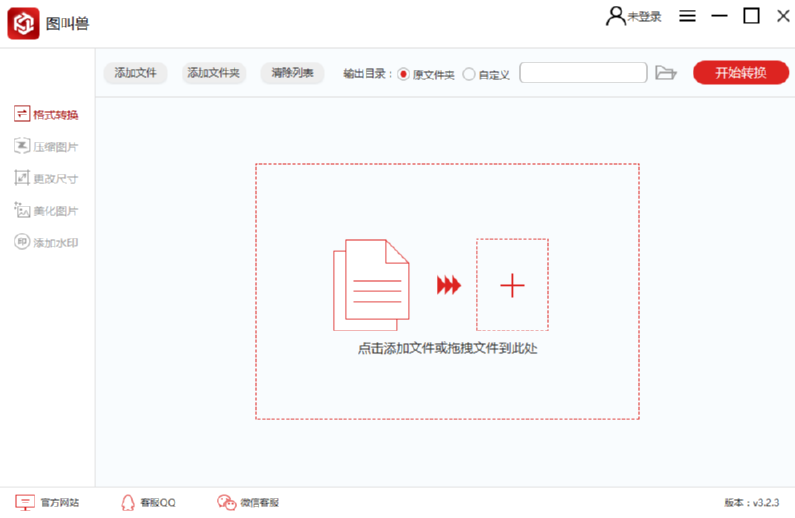The image size is (795, 518).
Task: Click the 添加水印 stamp icon in the sidebar
Action: (22, 242)
